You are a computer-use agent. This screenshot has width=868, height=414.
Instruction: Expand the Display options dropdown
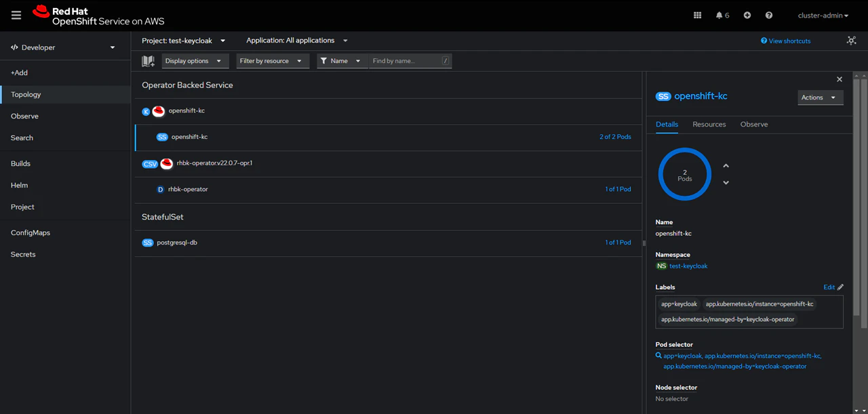(195, 61)
